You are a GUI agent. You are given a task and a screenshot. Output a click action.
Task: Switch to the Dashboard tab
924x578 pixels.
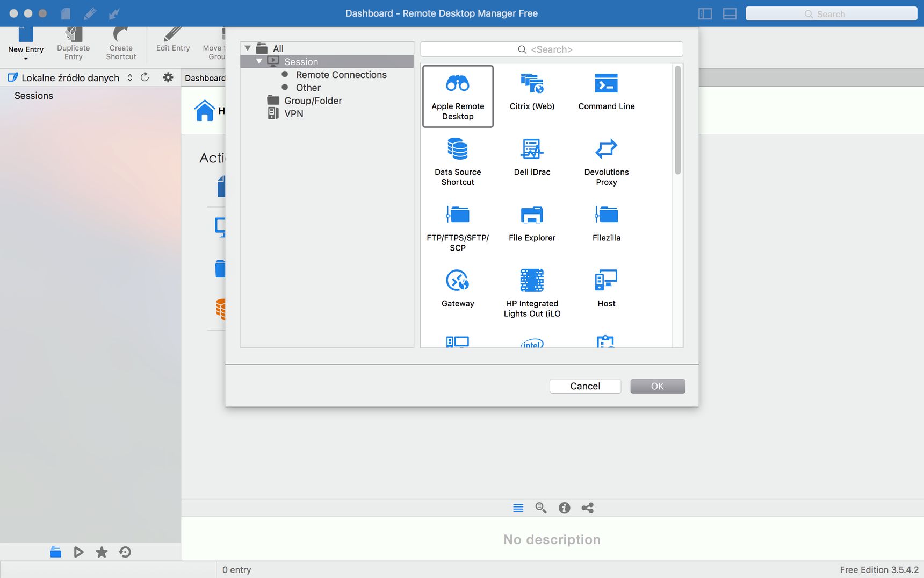pyautogui.click(x=205, y=78)
